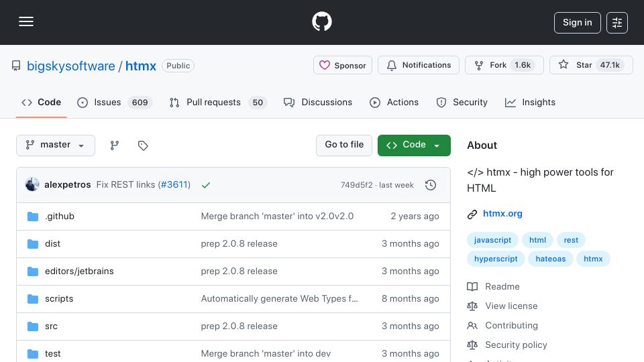Open dist row 'prep 2.0.8 release' commit

click(x=239, y=244)
